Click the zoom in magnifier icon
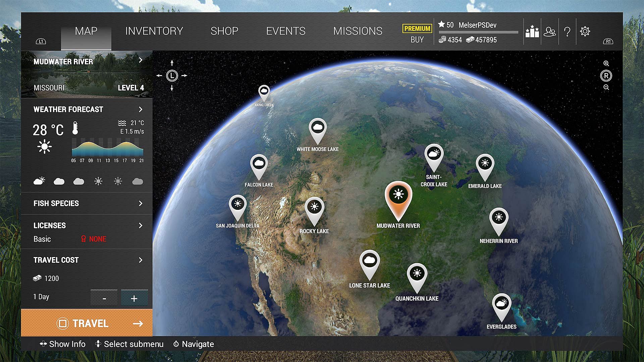This screenshot has height=362, width=644. click(606, 63)
